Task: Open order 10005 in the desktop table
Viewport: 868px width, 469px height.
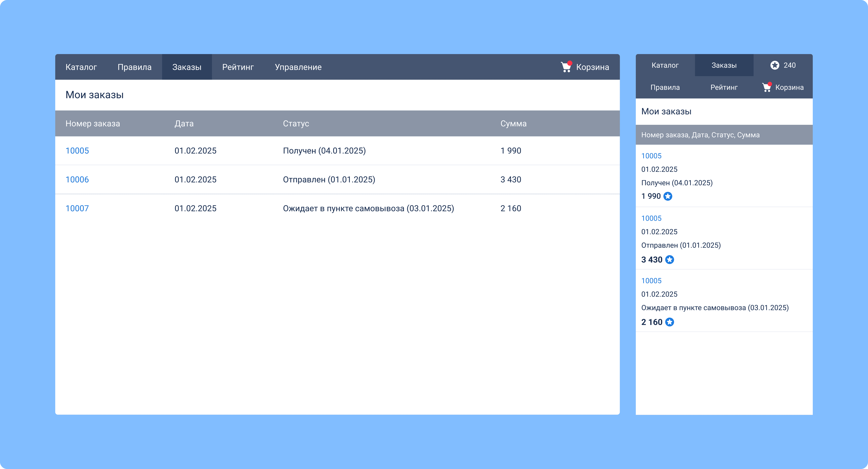Action: tap(77, 150)
